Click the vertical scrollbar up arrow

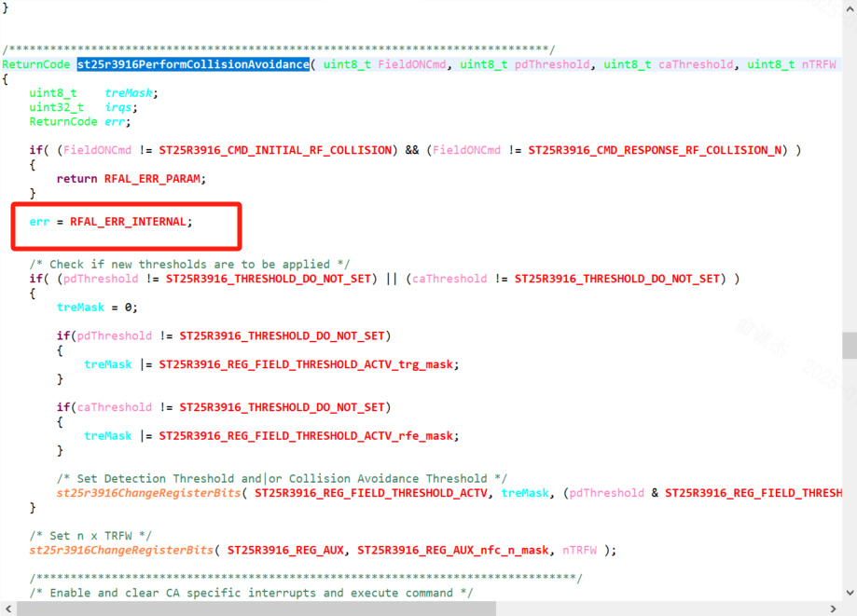click(850, 8)
